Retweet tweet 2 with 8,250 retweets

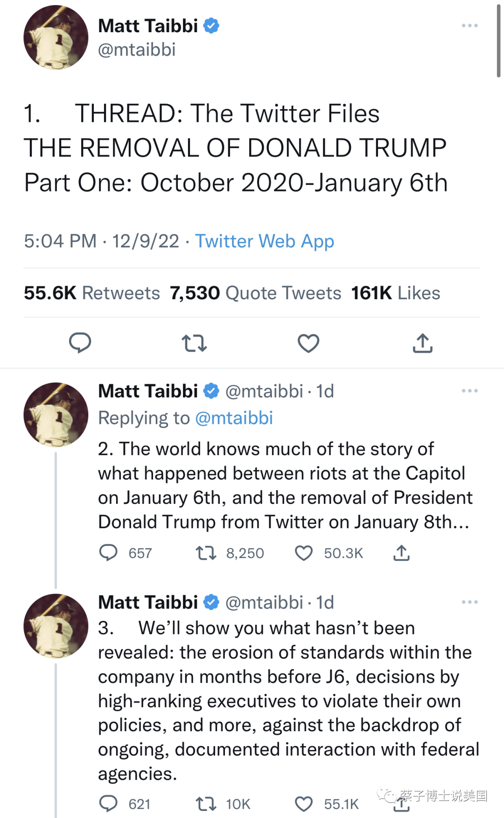click(206, 553)
